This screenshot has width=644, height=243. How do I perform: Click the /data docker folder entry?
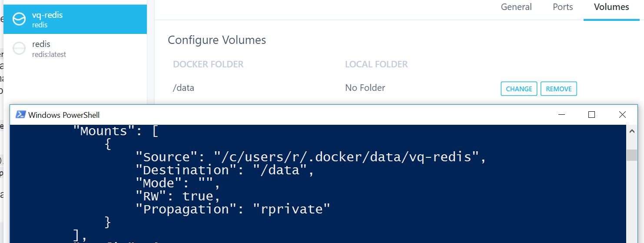click(x=183, y=88)
